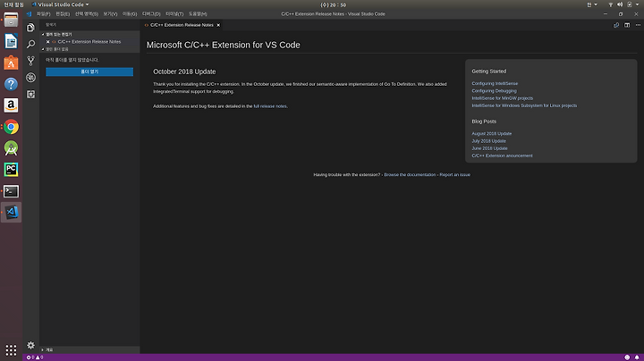644x361 pixels.
Task: Click the clock in the top bar
Action: pos(333,5)
